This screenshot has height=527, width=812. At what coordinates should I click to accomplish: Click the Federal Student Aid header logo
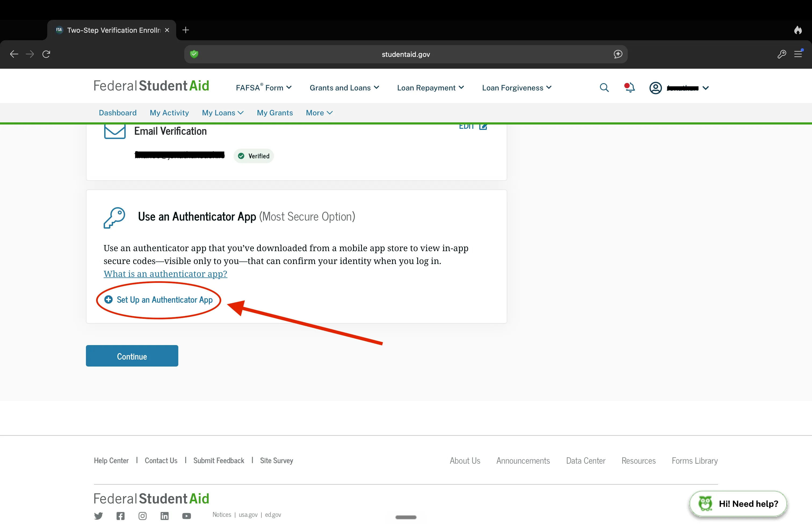(151, 86)
